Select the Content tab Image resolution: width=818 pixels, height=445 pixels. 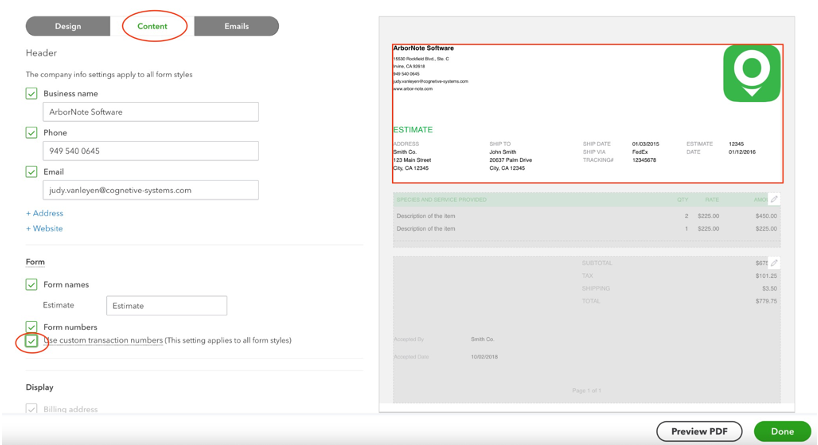point(152,26)
